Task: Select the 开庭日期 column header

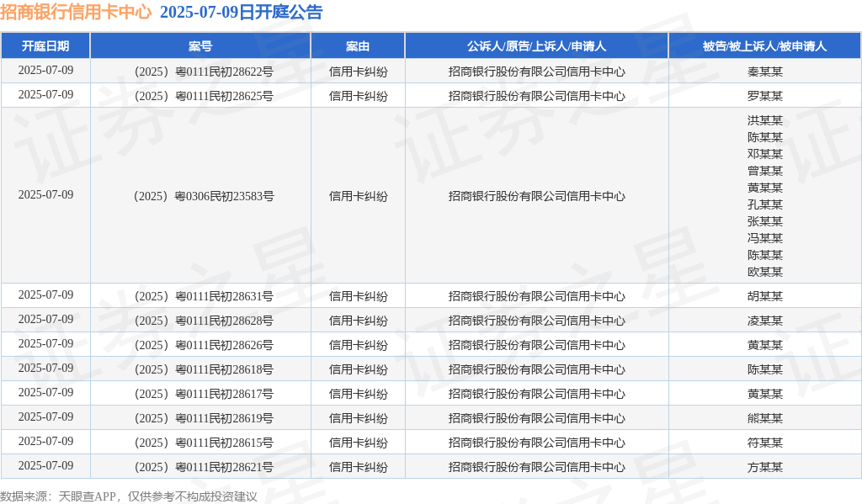Action: pyautogui.click(x=45, y=46)
